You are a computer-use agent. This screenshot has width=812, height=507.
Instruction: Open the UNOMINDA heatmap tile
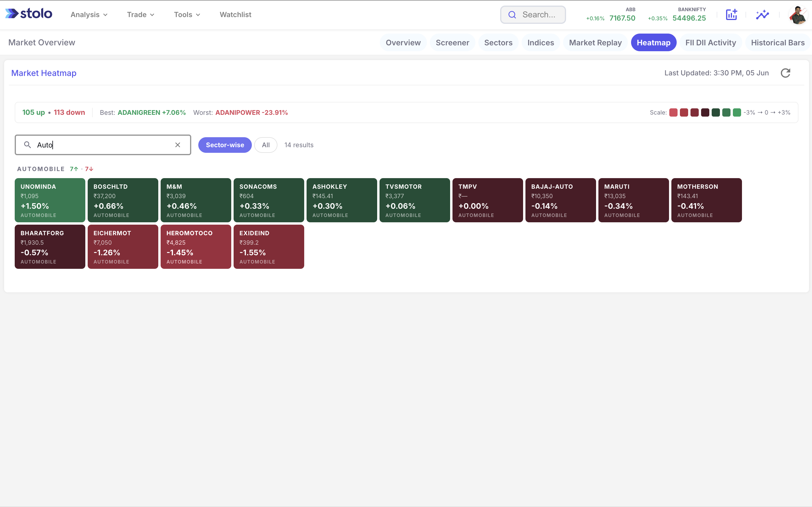pos(50,200)
